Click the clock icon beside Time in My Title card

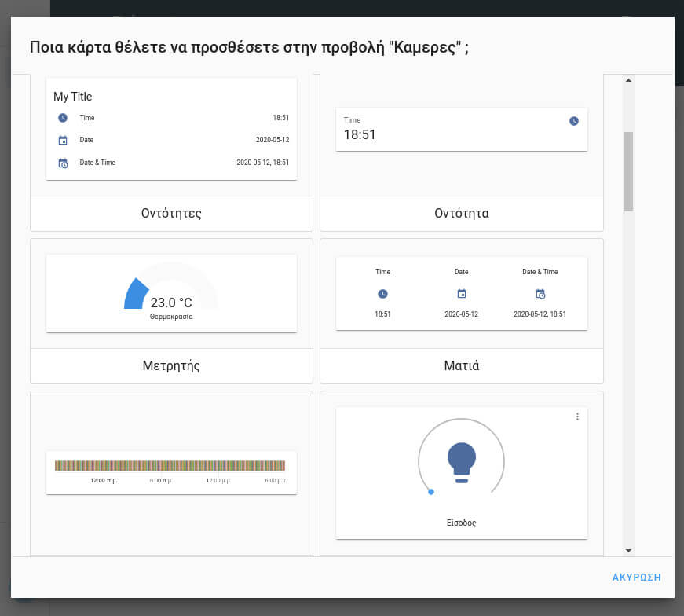(x=63, y=118)
